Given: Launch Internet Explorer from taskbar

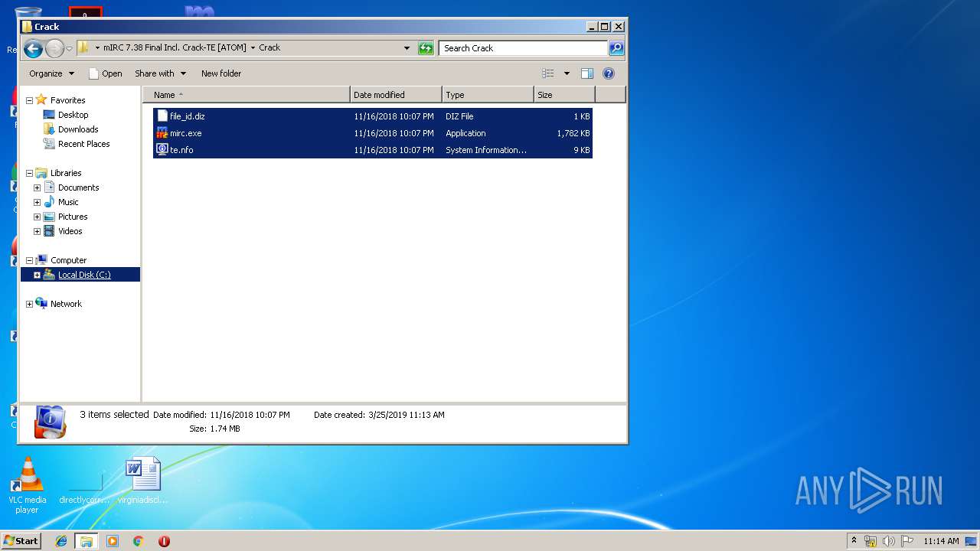Looking at the screenshot, I should point(61,541).
